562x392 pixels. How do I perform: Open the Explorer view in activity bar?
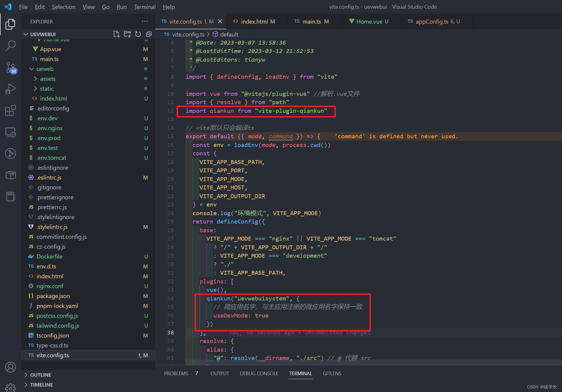[10, 24]
